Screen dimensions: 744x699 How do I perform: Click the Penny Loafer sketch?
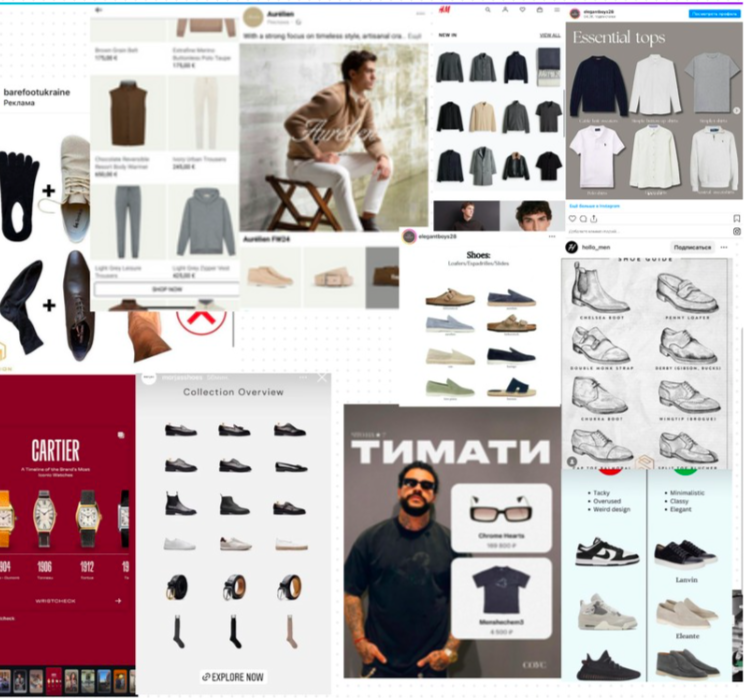coord(687,293)
